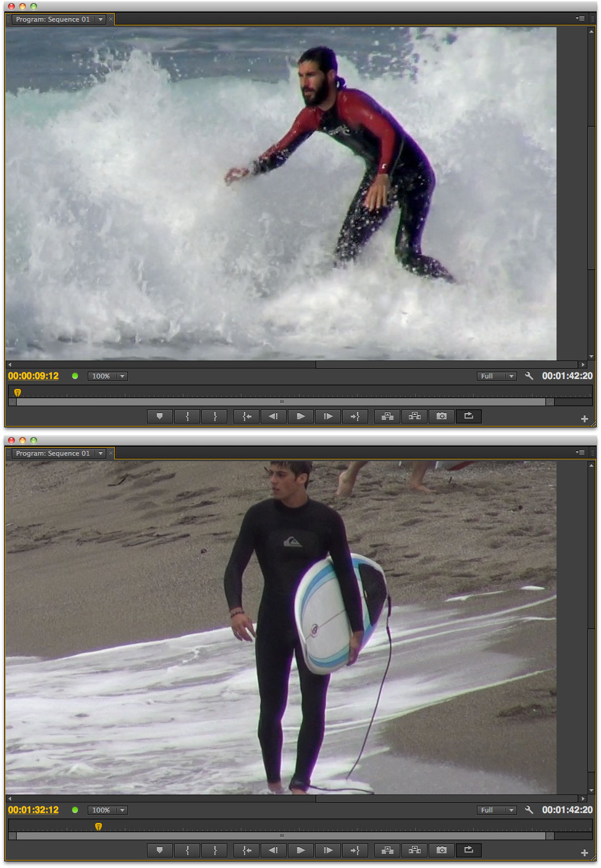This screenshot has height=868, width=601.
Task: Open Settings wrench in the top monitor
Action: [x=529, y=376]
